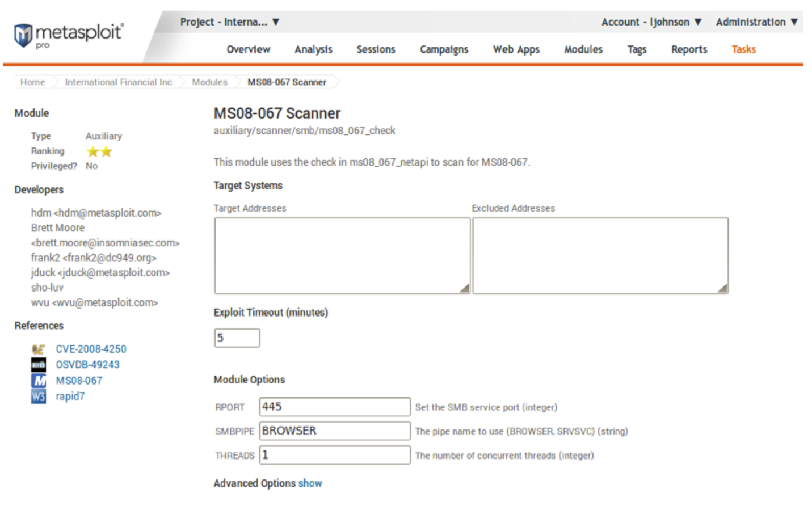The image size is (812, 510).
Task: Open the CVE reference icon
Action: [x=38, y=349]
